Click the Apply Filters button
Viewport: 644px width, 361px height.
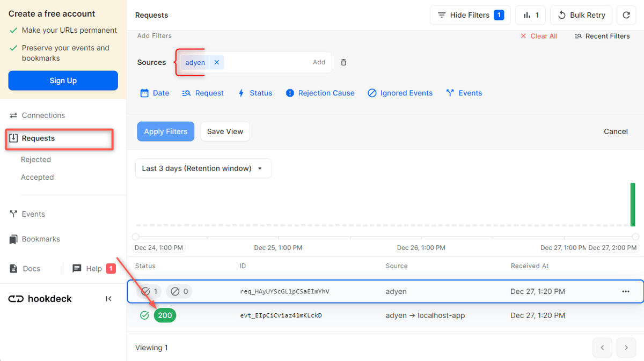pos(165,131)
